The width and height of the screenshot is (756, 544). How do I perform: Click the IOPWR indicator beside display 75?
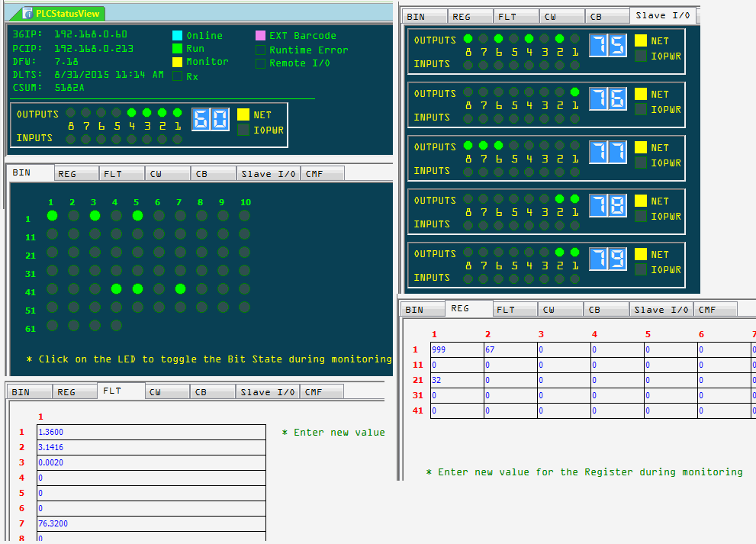coord(640,56)
